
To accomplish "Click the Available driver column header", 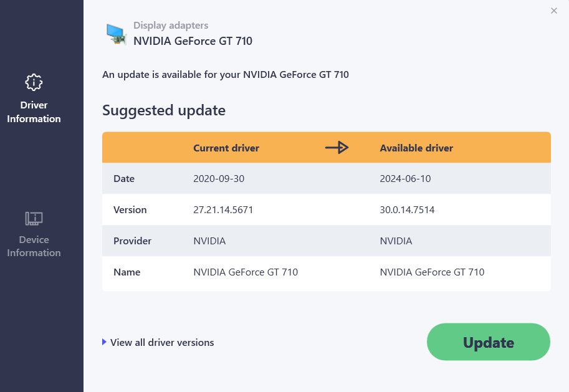I will pos(416,148).
